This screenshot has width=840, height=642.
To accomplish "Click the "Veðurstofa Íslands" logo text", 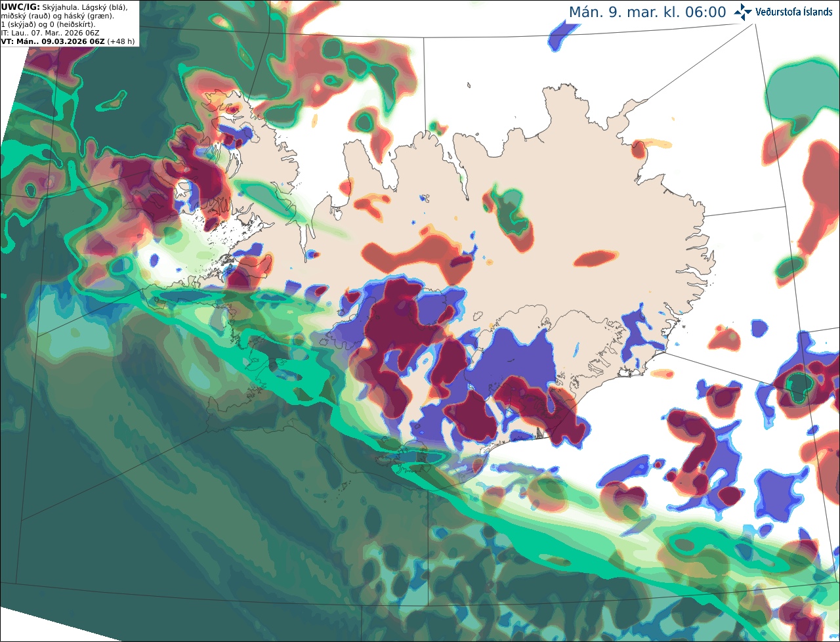I will click(x=794, y=12).
